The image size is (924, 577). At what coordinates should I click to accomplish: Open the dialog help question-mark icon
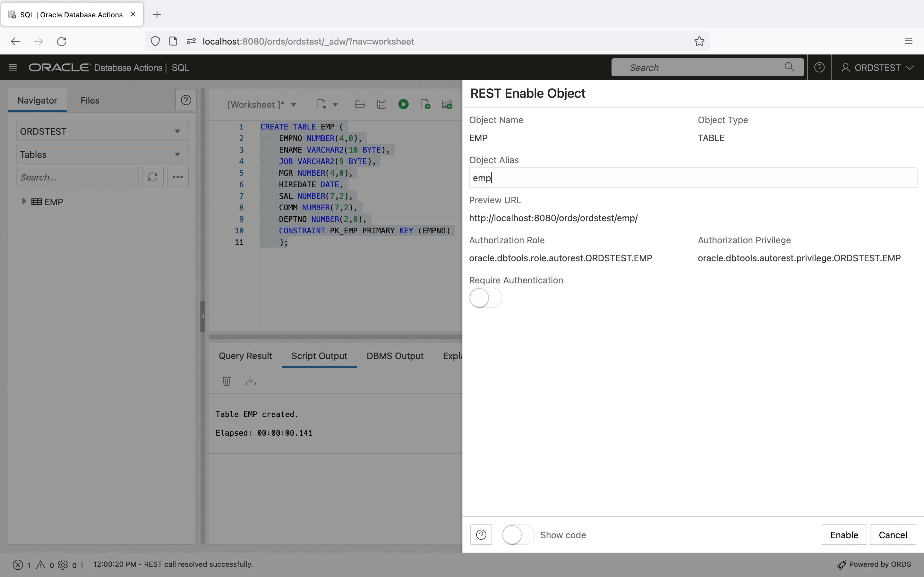coord(481,535)
